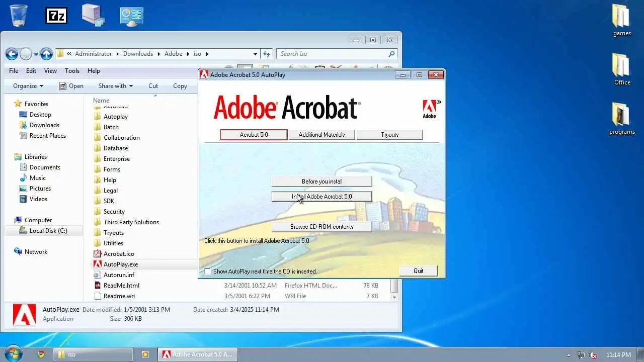Click the Explorer Back arrow button
This screenshot has height=362, width=644.
click(12, 54)
